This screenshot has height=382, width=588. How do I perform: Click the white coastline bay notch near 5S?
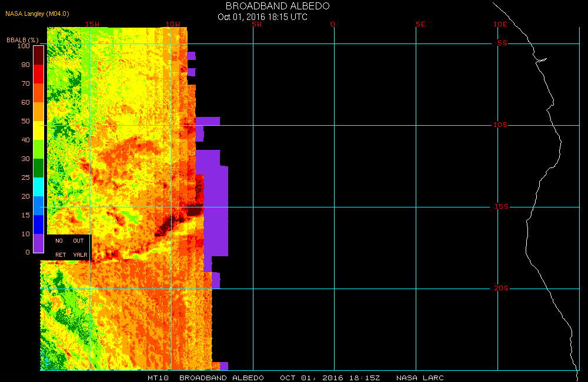click(x=542, y=59)
